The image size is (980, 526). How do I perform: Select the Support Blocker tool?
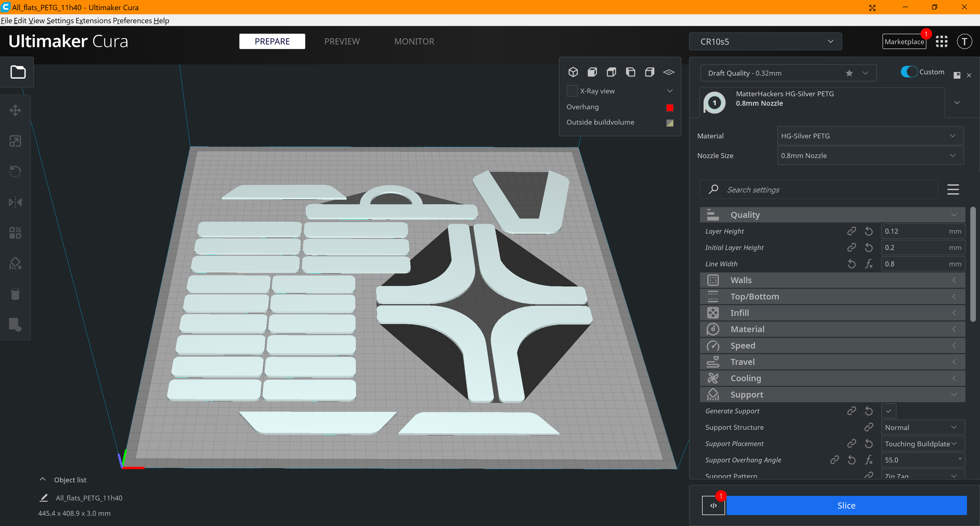15,263
